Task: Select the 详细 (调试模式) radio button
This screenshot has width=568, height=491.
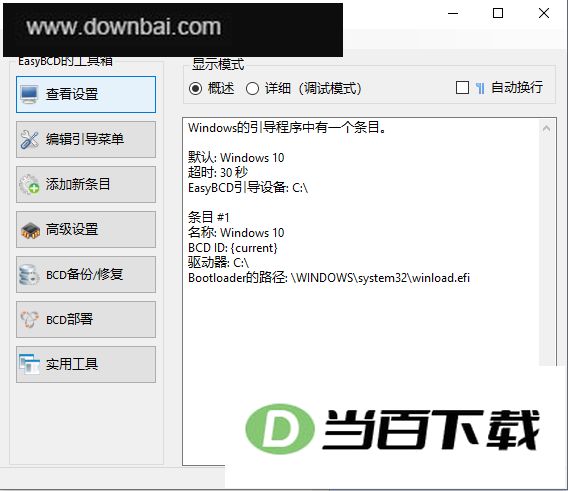Action: click(252, 88)
